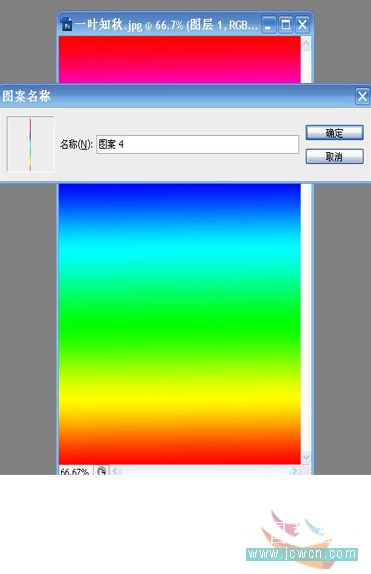Screen dimensions: 371x574
Task: Click the 66.67% zoom level field
Action: click(75, 471)
